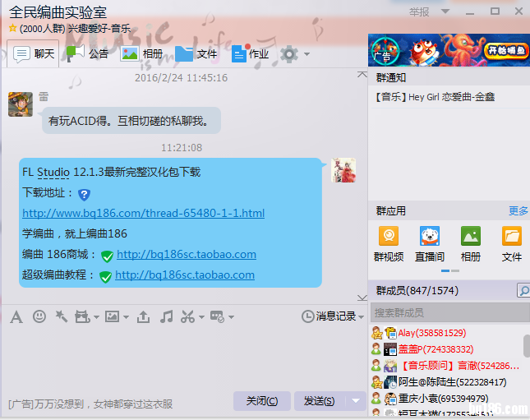Click the chat bubble icon beside scissors
This screenshot has height=420, width=530.
(217, 317)
